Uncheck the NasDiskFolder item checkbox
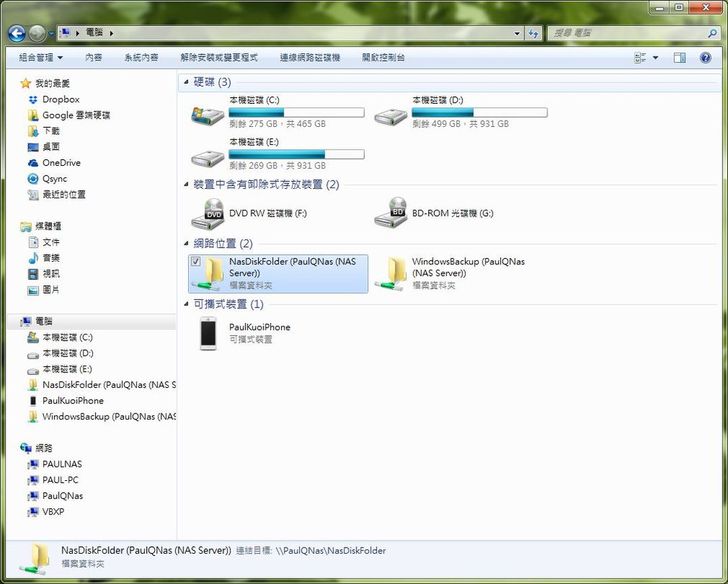Image resolution: width=728 pixels, height=584 pixels. (196, 261)
